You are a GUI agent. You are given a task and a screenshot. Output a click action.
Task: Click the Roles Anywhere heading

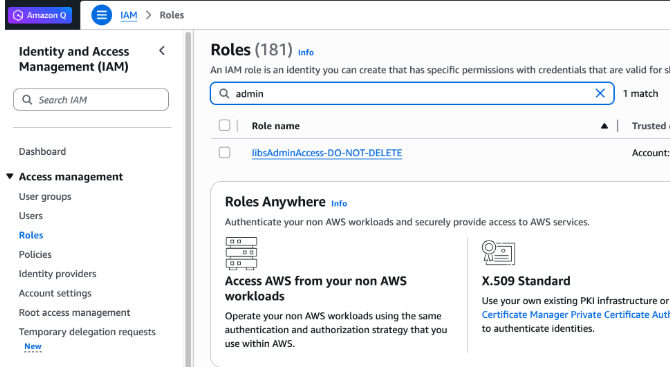tap(275, 202)
